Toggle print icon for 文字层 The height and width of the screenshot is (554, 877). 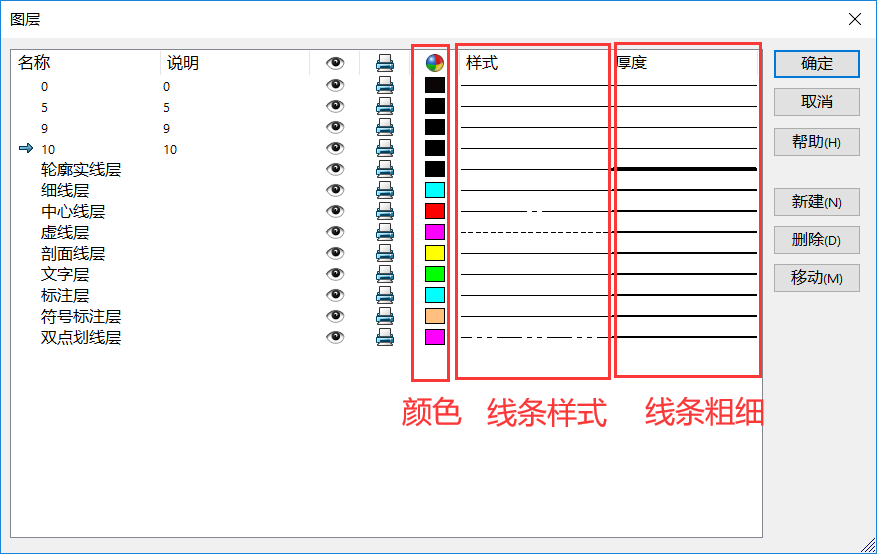[385, 274]
